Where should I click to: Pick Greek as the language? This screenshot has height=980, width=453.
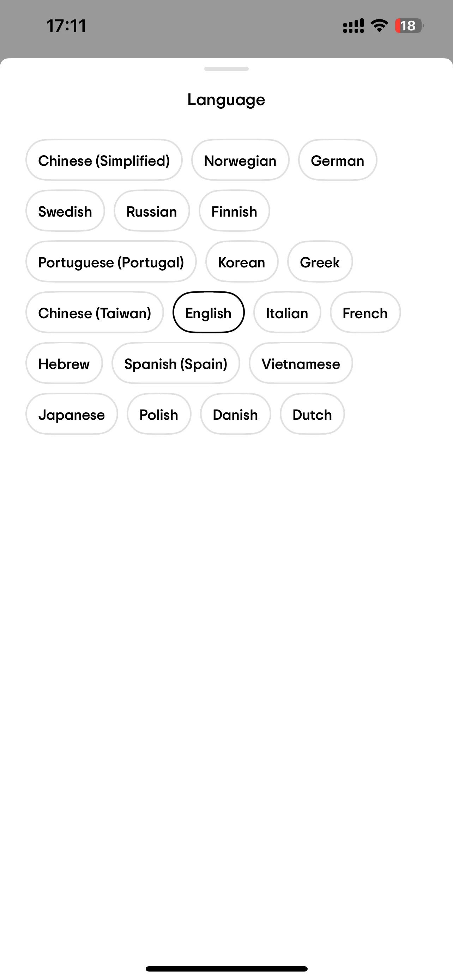coord(320,262)
